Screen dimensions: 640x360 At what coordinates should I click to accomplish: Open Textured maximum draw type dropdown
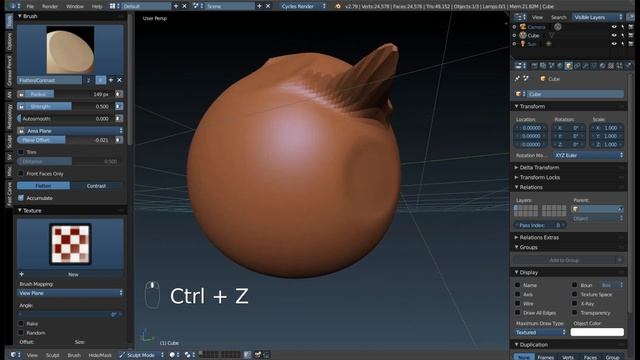point(540,332)
